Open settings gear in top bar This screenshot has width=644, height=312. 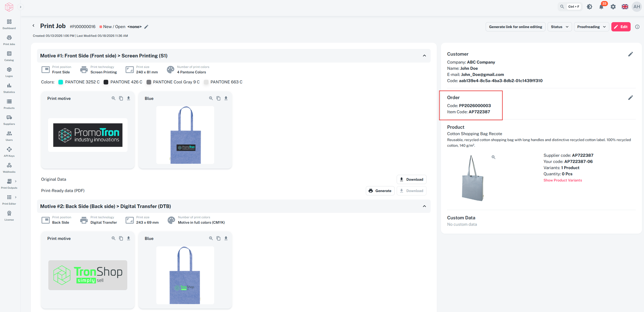[613, 7]
